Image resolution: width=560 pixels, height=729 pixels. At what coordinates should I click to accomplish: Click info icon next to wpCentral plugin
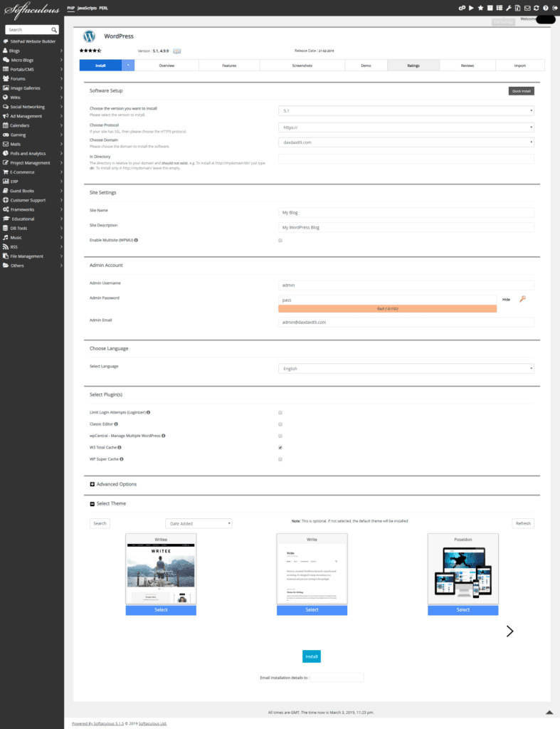click(x=164, y=436)
